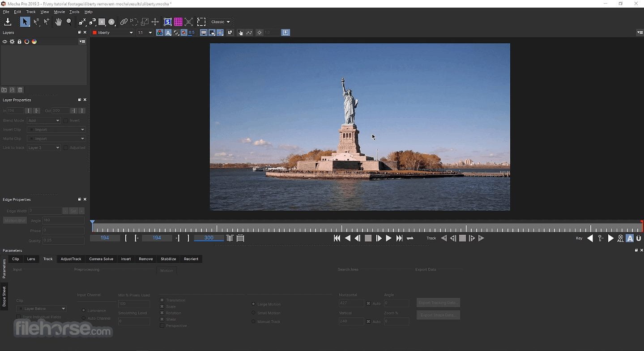Toggle the Shear checkbox
The width and height of the screenshot is (644, 351).
tap(162, 319)
